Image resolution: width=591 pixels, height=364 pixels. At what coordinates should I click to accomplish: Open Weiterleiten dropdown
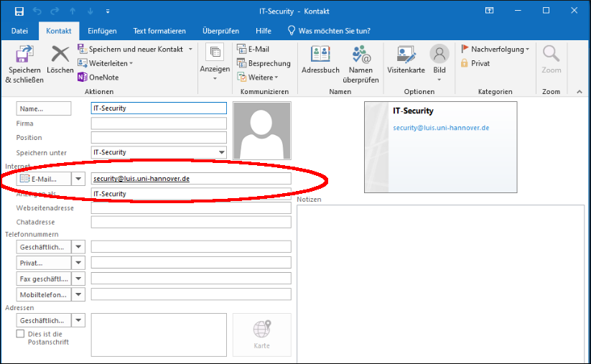106,63
